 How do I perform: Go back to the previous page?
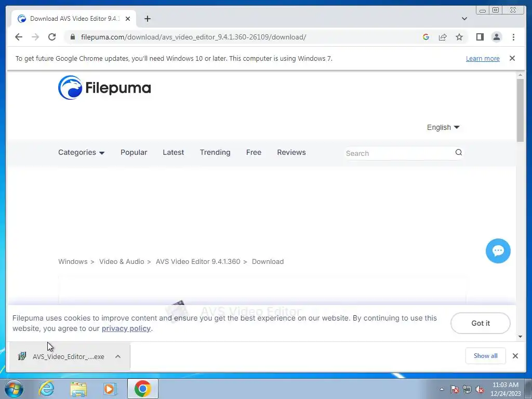[19, 37]
